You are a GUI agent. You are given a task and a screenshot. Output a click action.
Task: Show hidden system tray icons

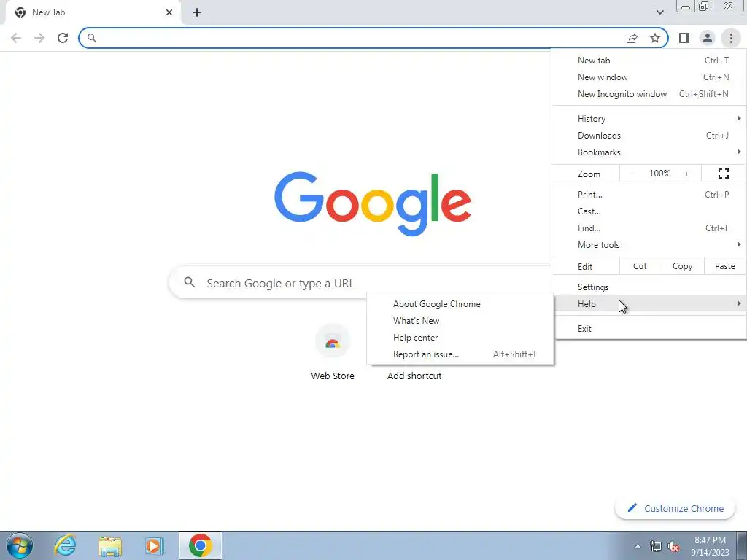[638, 546]
